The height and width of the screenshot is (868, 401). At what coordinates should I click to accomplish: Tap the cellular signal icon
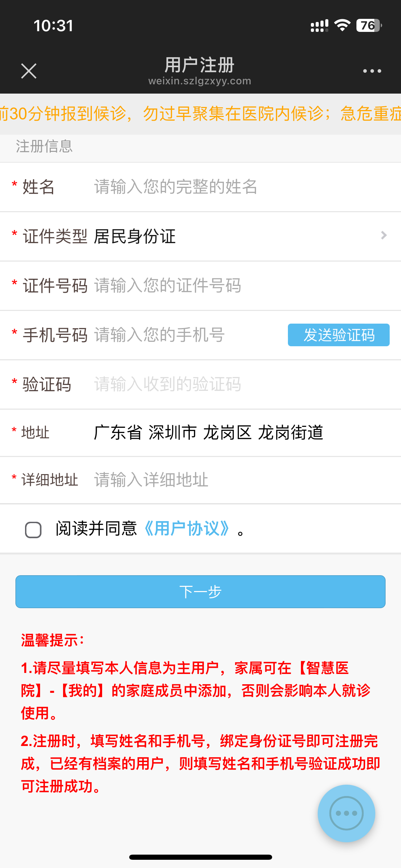click(319, 26)
